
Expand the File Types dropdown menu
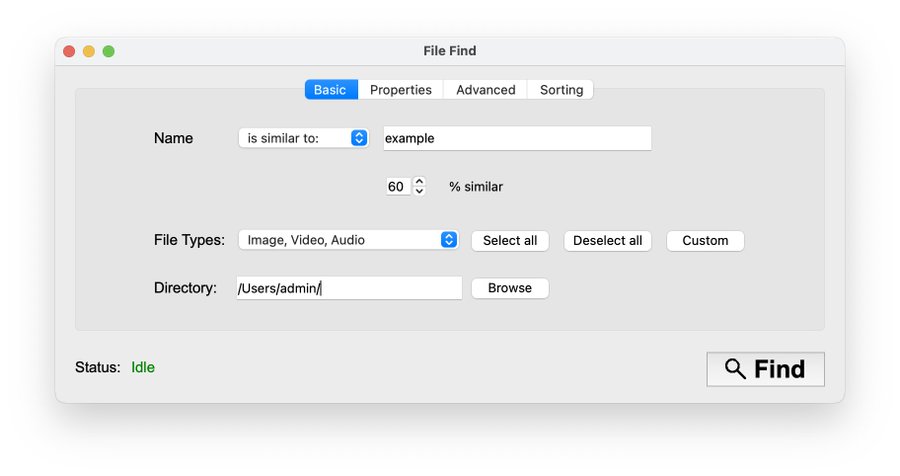pyautogui.click(x=348, y=240)
